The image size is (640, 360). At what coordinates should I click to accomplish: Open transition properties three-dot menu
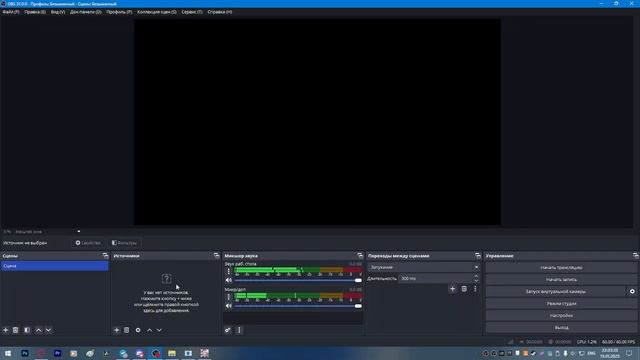pos(475,289)
